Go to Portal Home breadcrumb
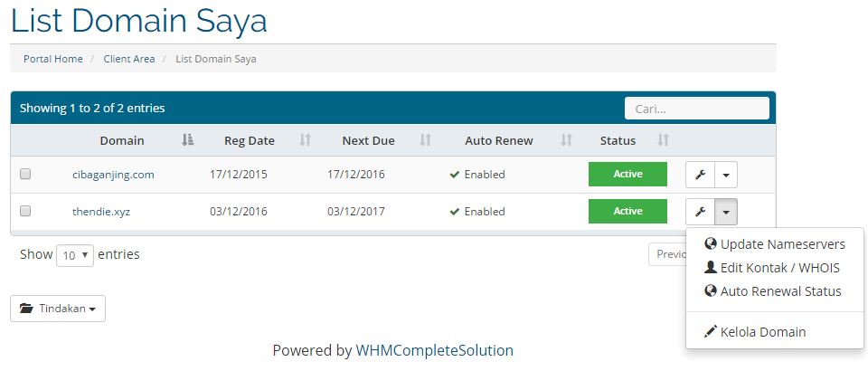868x371 pixels. click(52, 59)
